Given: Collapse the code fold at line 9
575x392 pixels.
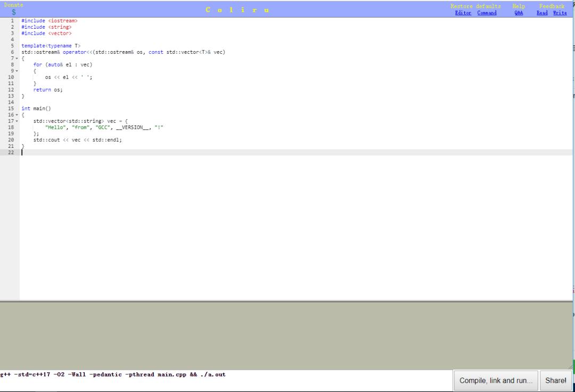Looking at the screenshot, I should (x=17, y=71).
